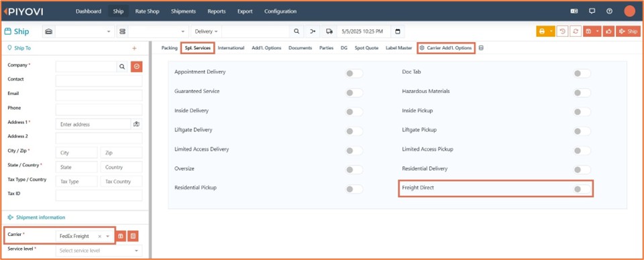Toggle Limited Access Delivery

(354, 151)
